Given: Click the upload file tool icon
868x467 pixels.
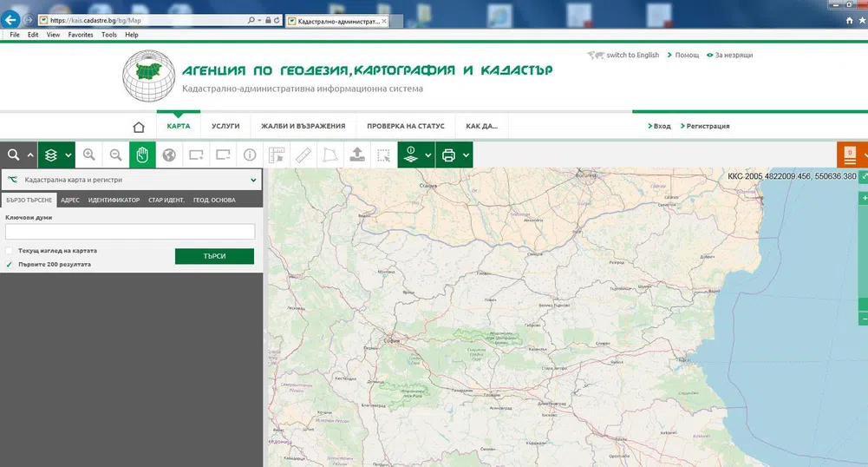Looking at the screenshot, I should (357, 155).
